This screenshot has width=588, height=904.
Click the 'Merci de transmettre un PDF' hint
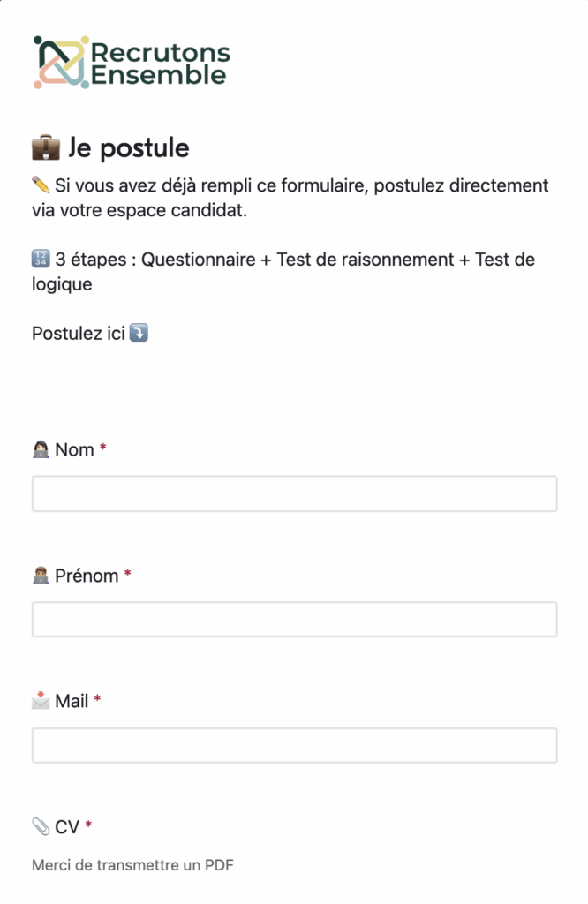132,865
